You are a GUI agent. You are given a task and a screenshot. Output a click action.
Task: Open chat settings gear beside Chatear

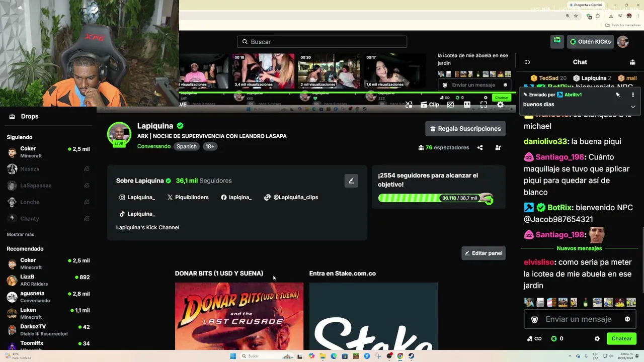[x=597, y=339]
